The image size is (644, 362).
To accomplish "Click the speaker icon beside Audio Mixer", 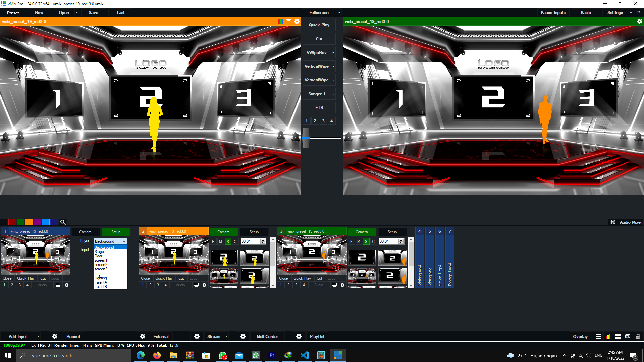I will [612, 222].
